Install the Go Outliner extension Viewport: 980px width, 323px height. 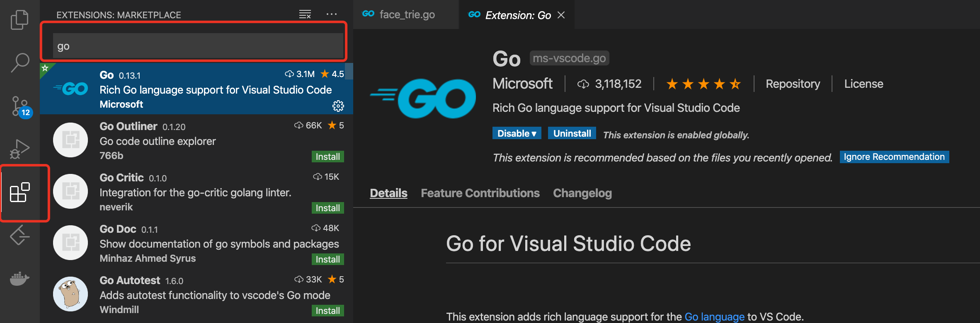click(x=327, y=157)
